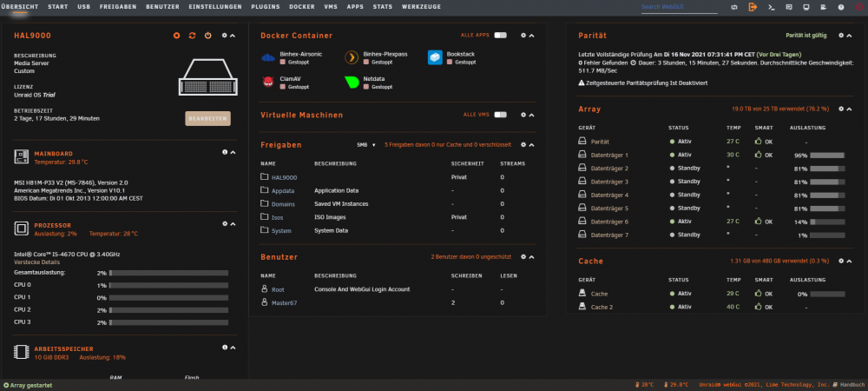Stop the array with the HAL9000 stop icon

coord(176,36)
